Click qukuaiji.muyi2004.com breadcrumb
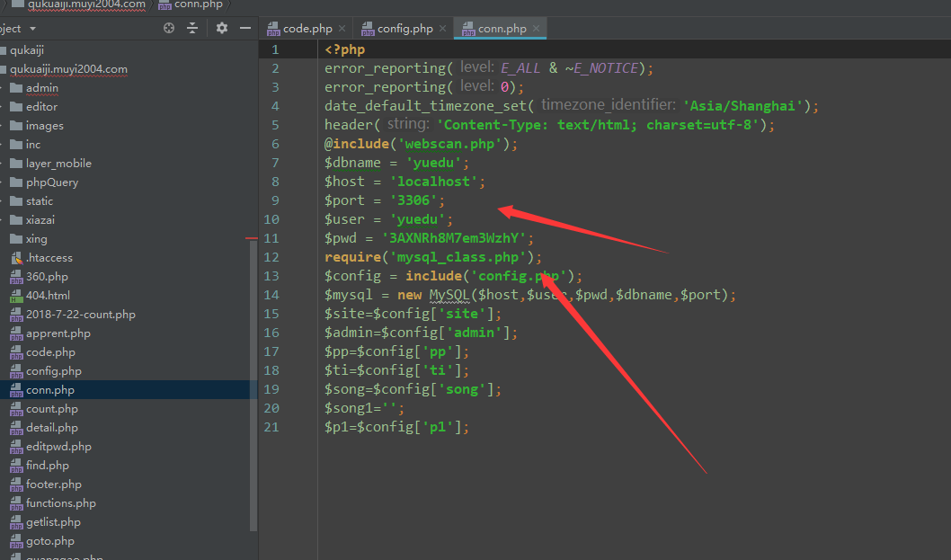951x560 pixels. pos(86,4)
